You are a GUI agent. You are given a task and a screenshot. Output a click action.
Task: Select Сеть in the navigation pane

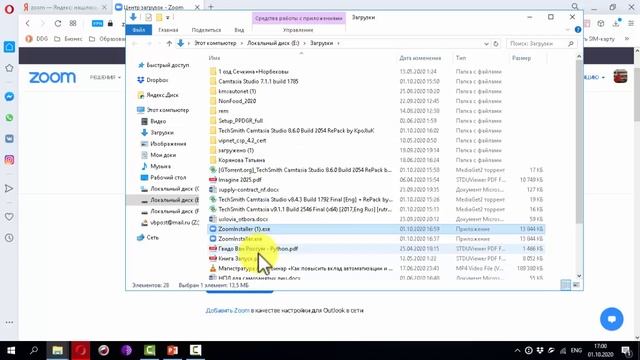coord(148,237)
